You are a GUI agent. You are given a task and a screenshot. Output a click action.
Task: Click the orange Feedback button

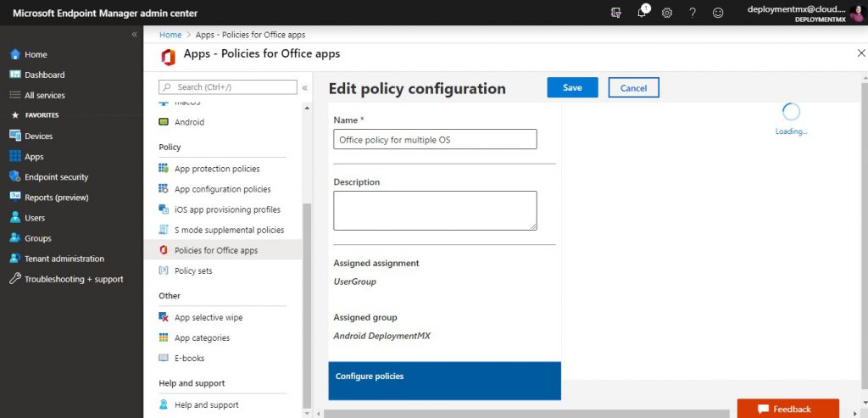[787, 409]
